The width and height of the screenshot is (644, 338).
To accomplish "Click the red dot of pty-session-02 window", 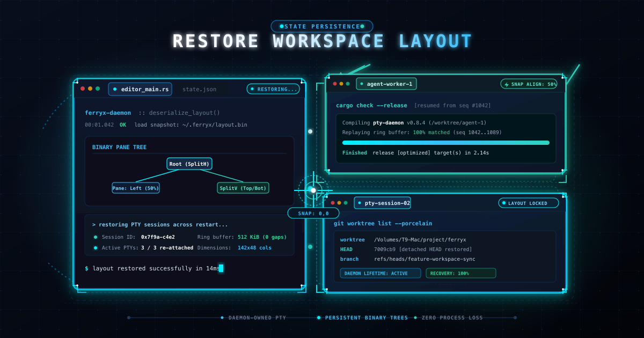I will 333,203.
